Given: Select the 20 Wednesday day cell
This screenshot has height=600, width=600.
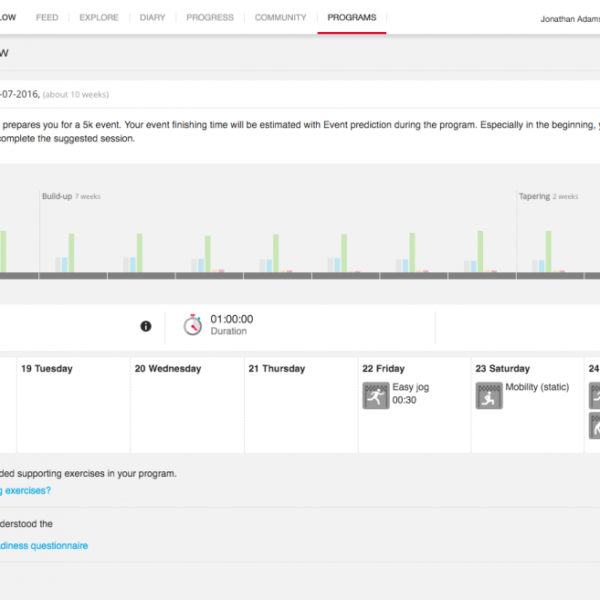Looking at the screenshot, I should click(x=187, y=405).
